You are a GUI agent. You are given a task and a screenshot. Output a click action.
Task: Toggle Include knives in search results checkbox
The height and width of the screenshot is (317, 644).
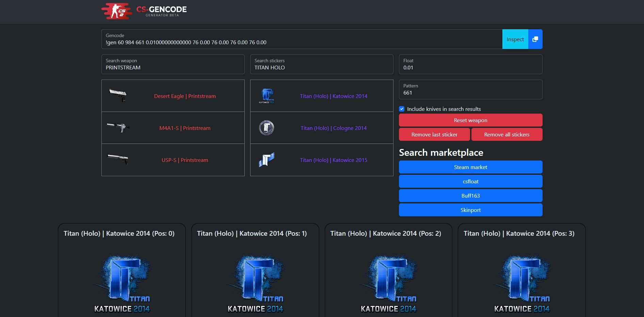(402, 109)
